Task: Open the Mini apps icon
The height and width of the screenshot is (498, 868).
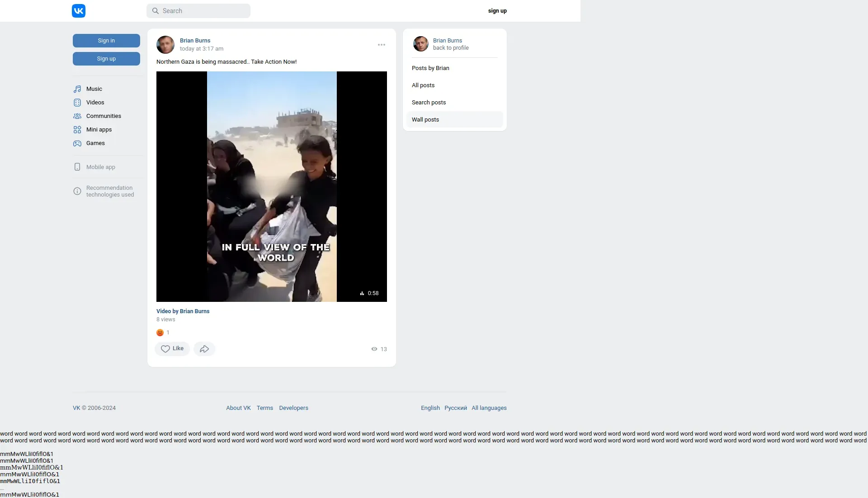Action: pyautogui.click(x=77, y=130)
